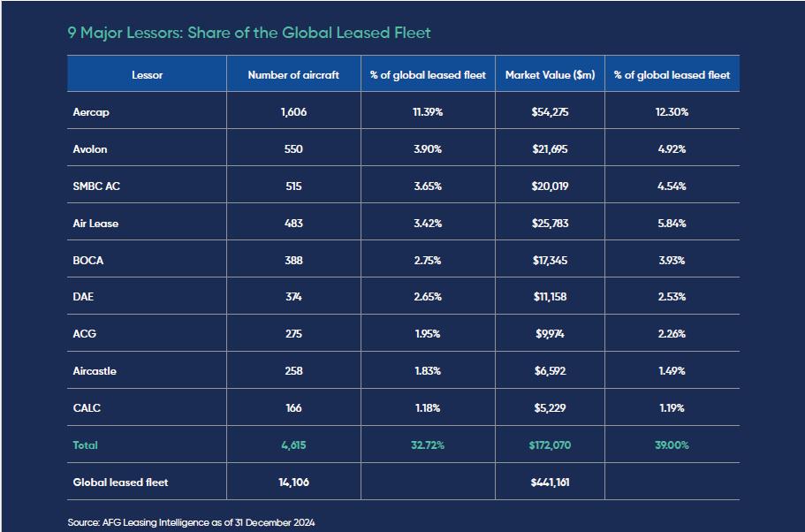This screenshot has width=805, height=532.
Task: Select the BOCA row label
Action: pos(88,261)
